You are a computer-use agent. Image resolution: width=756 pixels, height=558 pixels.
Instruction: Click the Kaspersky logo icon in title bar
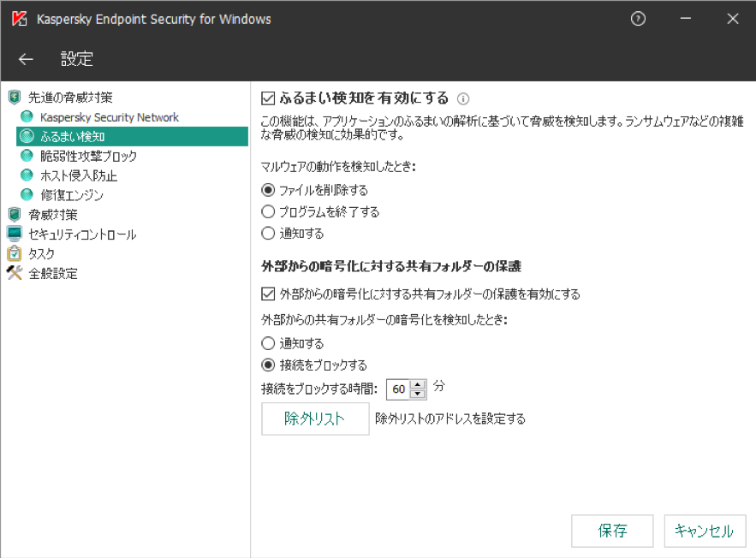click(x=20, y=19)
